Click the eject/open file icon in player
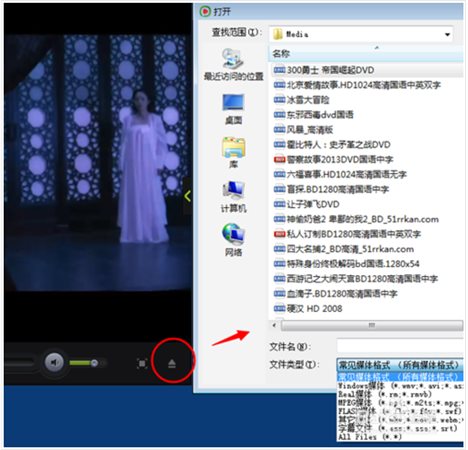 pos(172,363)
